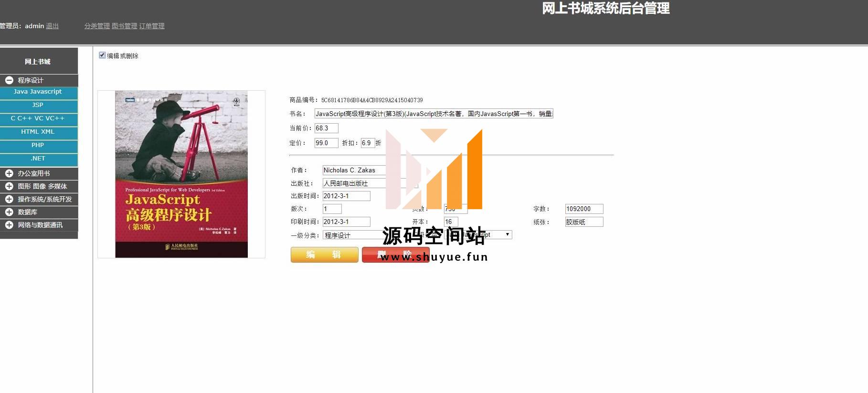Click the 办公室用书 category label

click(x=34, y=173)
